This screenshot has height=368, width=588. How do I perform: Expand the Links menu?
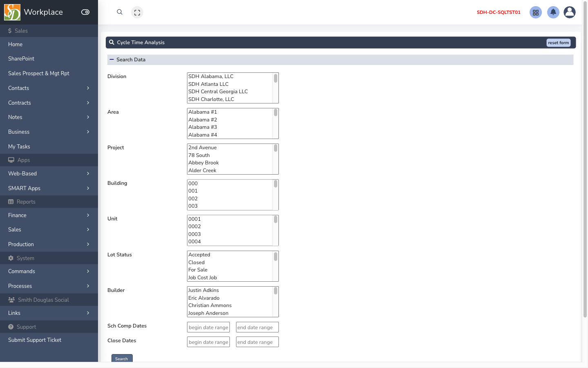click(49, 313)
